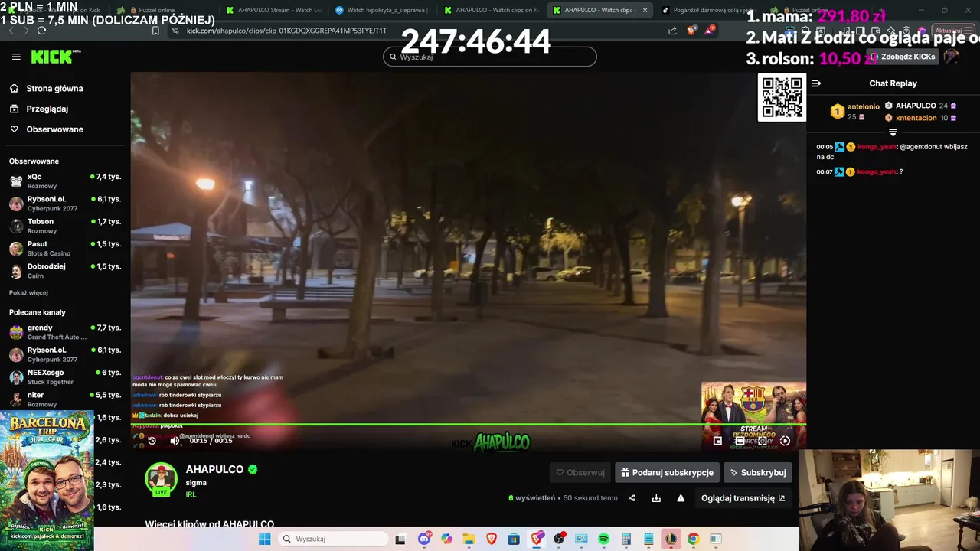The width and height of the screenshot is (980, 551).
Task: Click AHAPULCO channel avatar
Action: 161,479
